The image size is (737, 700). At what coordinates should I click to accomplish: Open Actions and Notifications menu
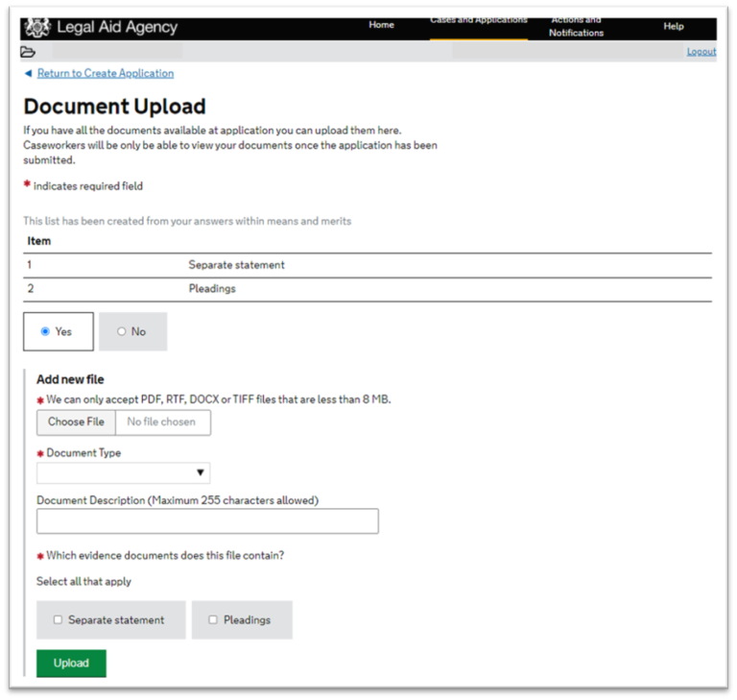[576, 27]
